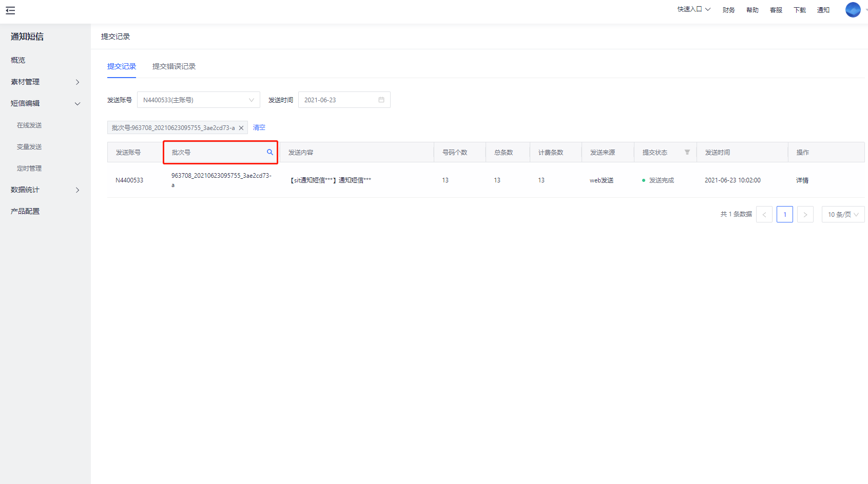Screen dimensions: 868x484
Task: Collapse the 短信编辑 sidebar menu
Action: point(45,103)
